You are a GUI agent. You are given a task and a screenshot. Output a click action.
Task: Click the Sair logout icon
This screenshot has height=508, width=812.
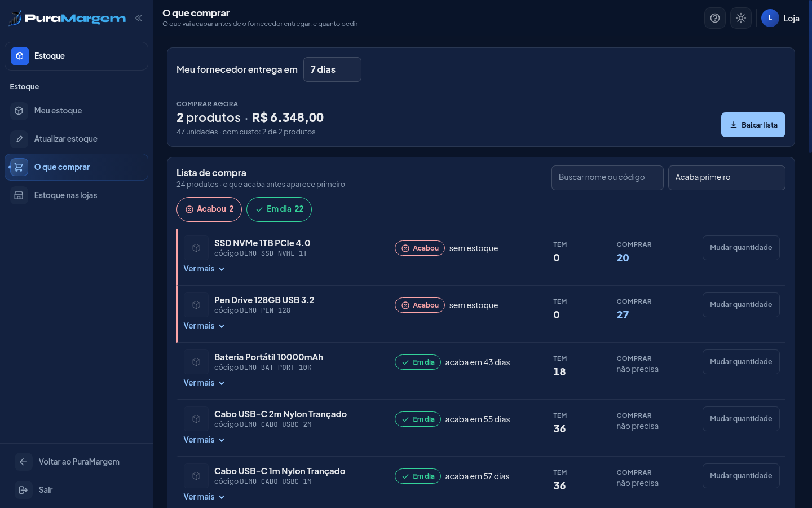[x=23, y=490]
